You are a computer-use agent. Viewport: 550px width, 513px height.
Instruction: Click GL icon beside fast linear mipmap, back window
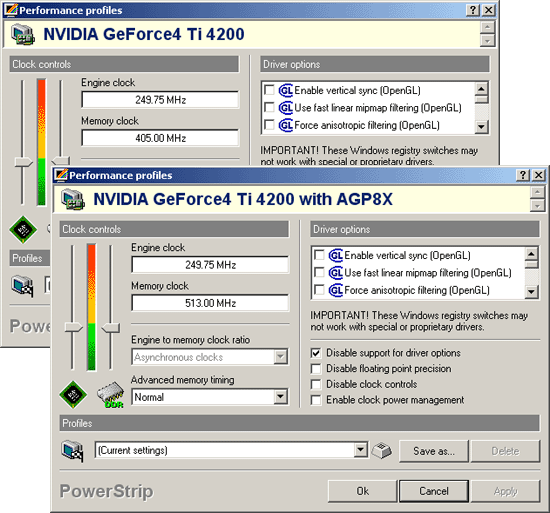point(286,108)
